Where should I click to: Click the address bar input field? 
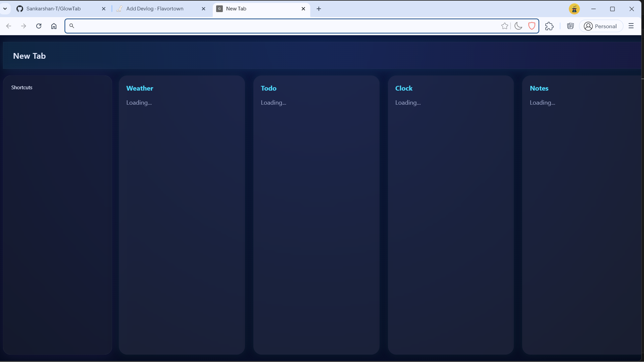[285, 26]
